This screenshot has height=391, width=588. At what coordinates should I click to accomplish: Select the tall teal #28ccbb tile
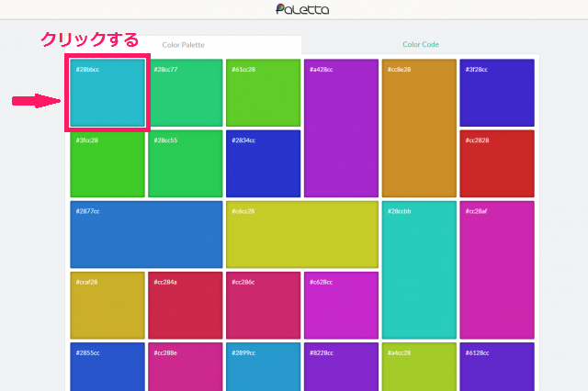[x=419, y=270]
